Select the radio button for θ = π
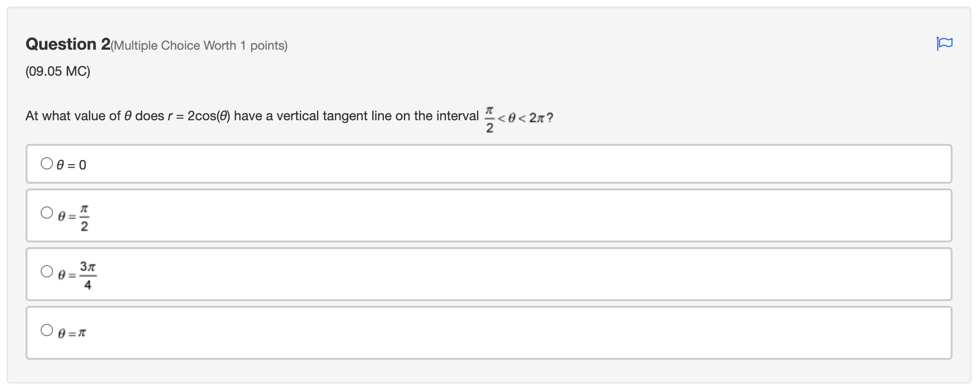Viewport: 980px width, 392px height. coord(47,330)
